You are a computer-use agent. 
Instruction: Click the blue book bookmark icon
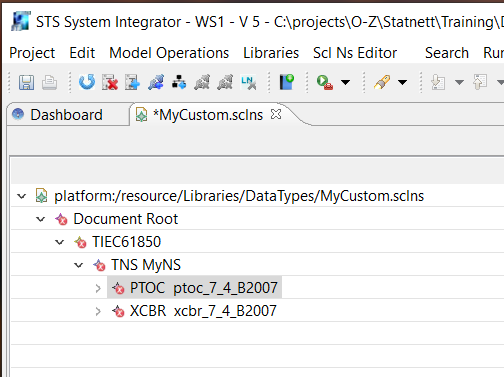point(287,82)
